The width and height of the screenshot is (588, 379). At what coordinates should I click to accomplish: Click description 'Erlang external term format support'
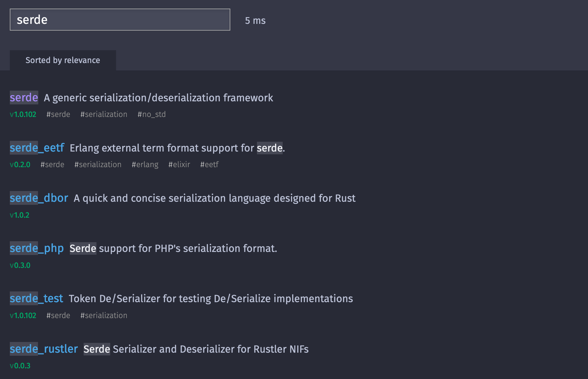click(177, 148)
